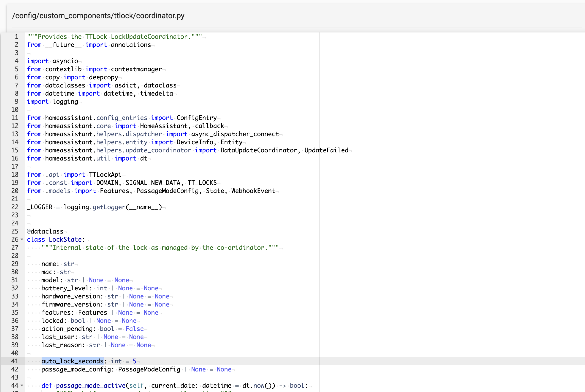
Task: Click the False value on line 37
Action: (134, 329)
